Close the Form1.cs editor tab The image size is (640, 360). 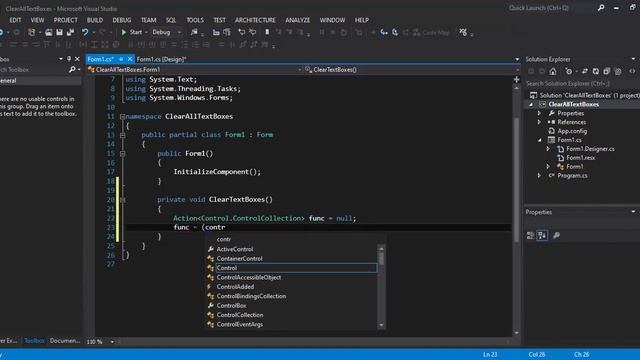tap(130, 59)
